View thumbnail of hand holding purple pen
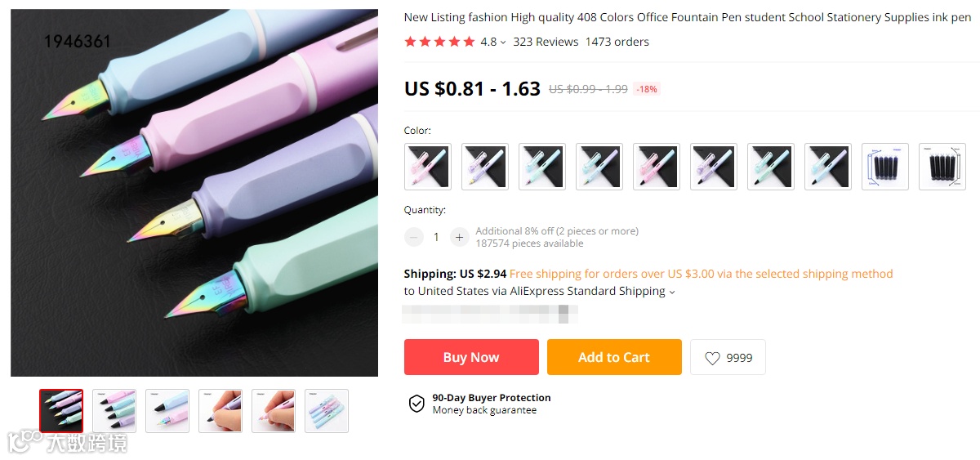Viewport: 980px width, 460px height. (220, 410)
